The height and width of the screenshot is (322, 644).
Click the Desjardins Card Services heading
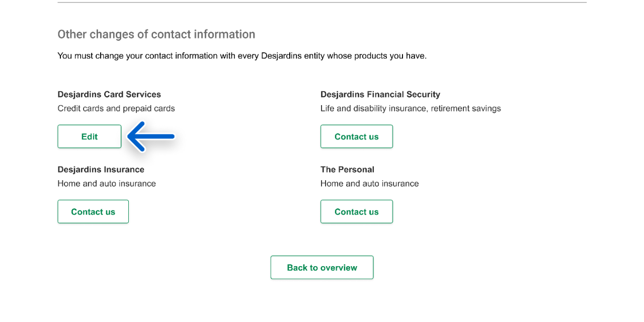pos(109,95)
